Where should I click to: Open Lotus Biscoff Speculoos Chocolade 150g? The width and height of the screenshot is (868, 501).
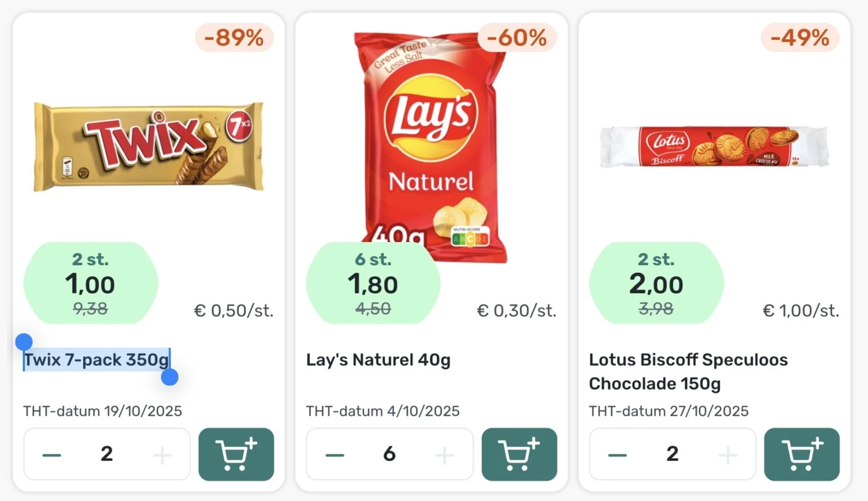click(x=688, y=371)
